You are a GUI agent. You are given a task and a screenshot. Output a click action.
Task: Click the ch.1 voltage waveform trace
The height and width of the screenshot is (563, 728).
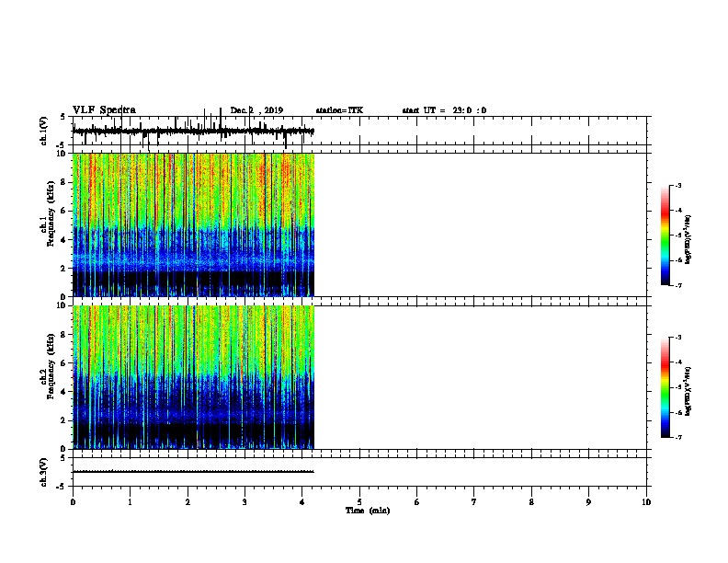[194, 132]
